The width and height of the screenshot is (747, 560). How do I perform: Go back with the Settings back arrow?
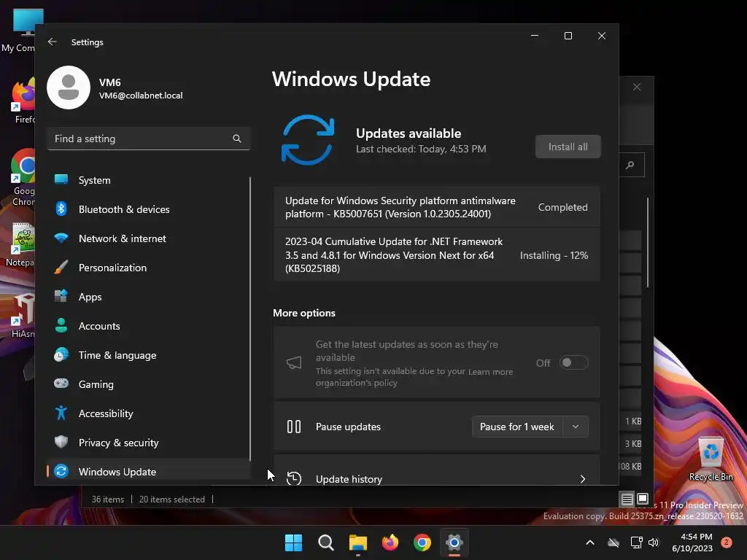53,42
